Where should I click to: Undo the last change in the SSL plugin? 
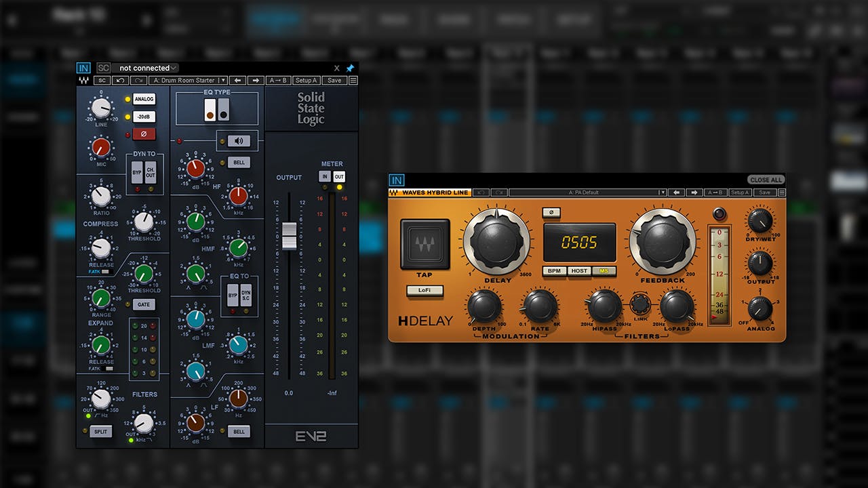(x=120, y=81)
